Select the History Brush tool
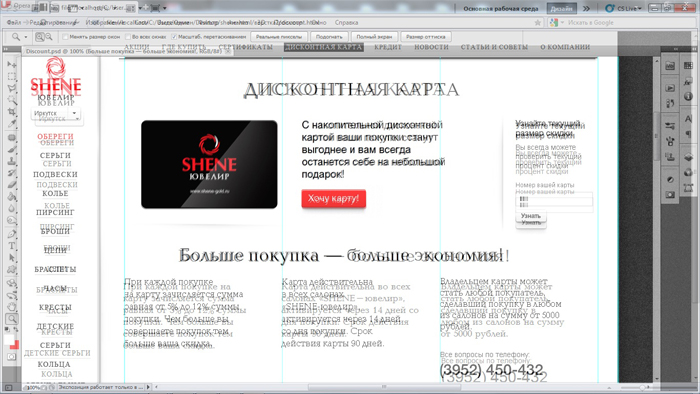 (x=12, y=173)
